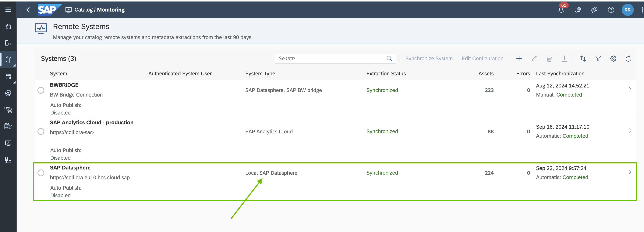The height and width of the screenshot is (232, 644).
Task: Click the download icon in toolbar
Action: [564, 59]
